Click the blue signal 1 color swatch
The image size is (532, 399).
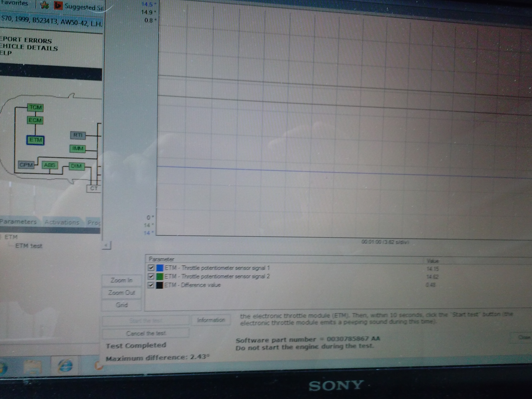(x=160, y=268)
